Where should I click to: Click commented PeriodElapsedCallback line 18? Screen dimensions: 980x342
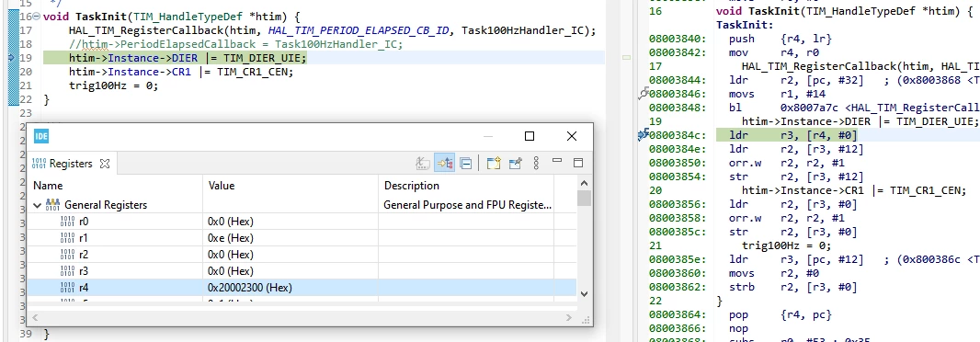(236, 44)
